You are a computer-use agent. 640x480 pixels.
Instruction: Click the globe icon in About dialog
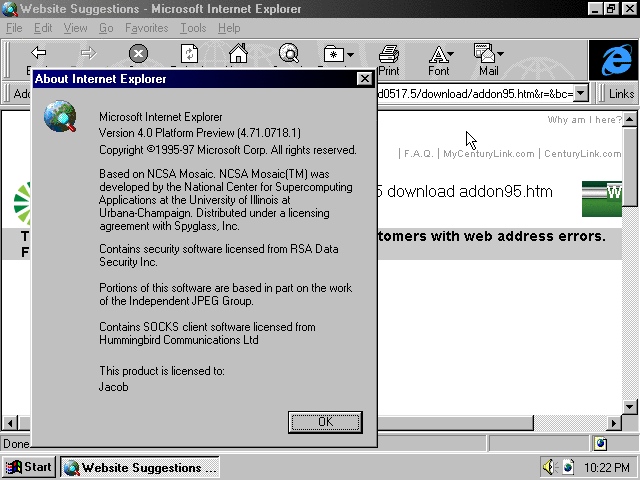point(60,117)
